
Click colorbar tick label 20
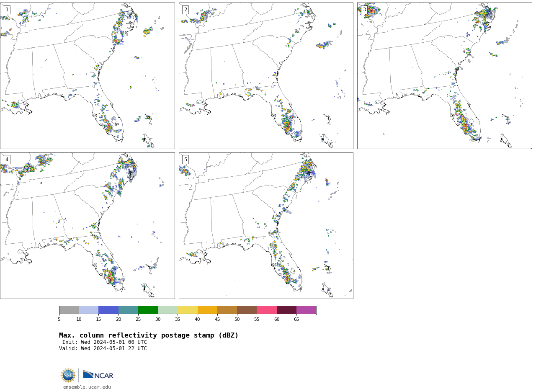click(119, 320)
